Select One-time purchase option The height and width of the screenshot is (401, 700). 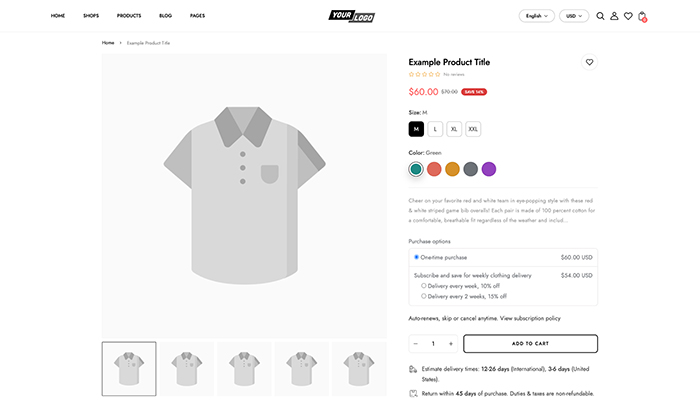(x=417, y=257)
